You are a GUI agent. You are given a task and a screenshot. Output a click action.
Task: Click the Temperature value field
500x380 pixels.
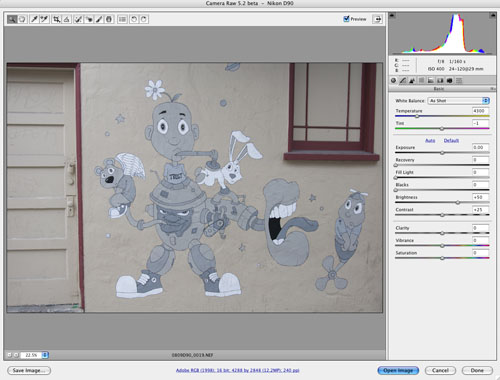[480, 111]
